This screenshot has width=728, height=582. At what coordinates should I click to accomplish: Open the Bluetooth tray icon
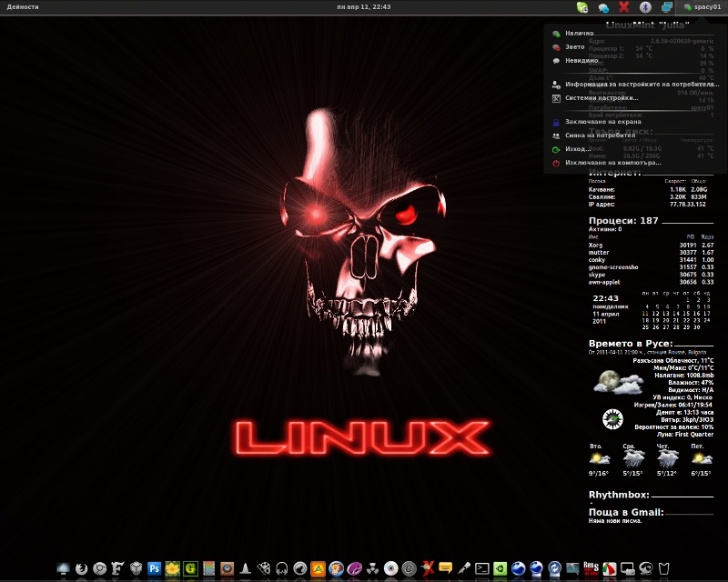645,7
